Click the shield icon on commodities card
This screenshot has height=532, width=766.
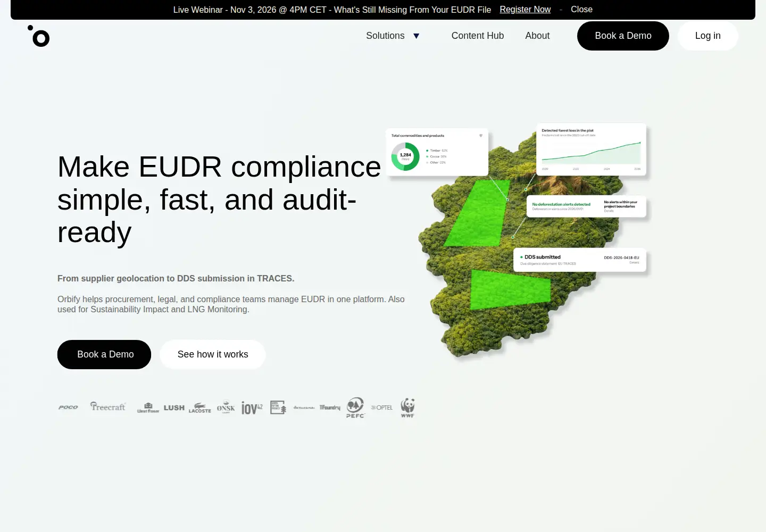coord(481,136)
